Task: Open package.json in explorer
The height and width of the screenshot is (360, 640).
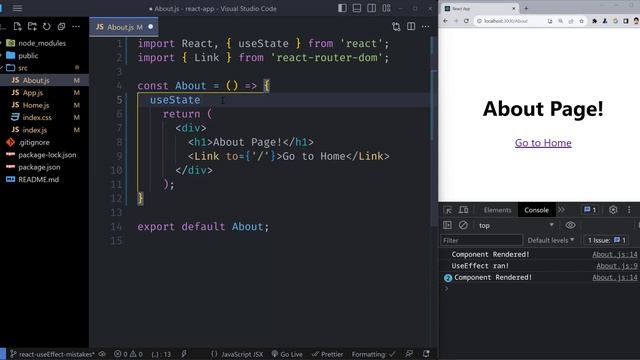Action: click(39, 167)
